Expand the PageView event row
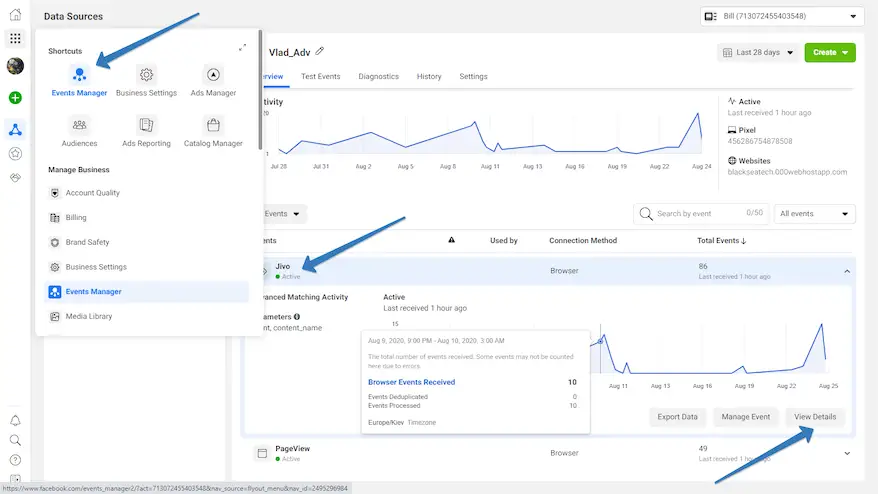The image size is (878, 494). pyautogui.click(x=847, y=453)
